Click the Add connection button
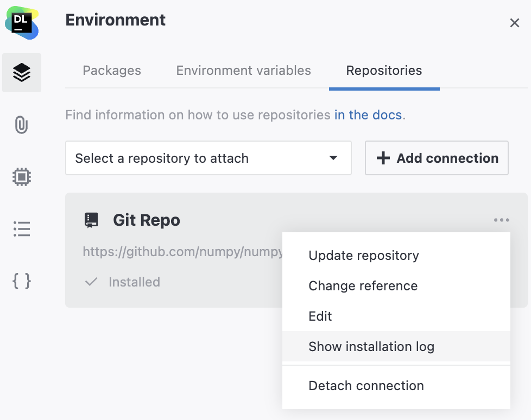The width and height of the screenshot is (531, 420). [x=437, y=158]
